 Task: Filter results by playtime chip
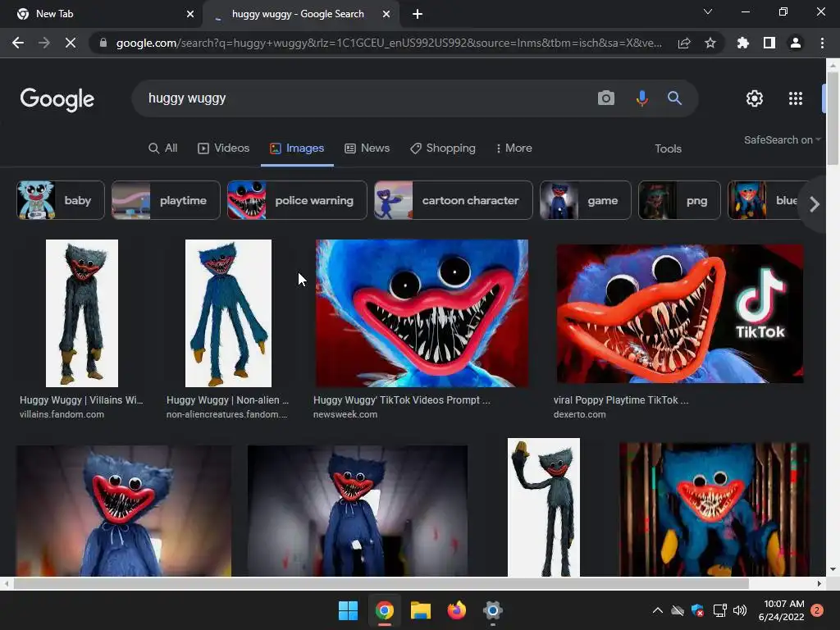point(166,200)
